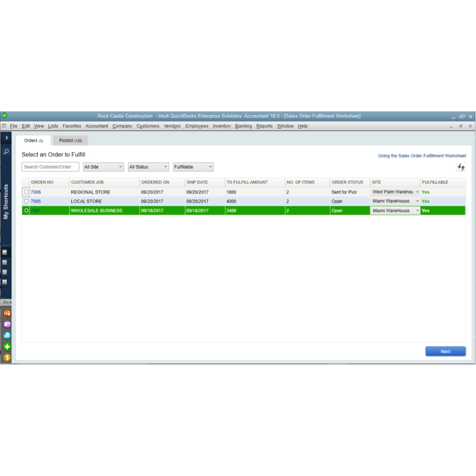Viewport: 476px width, 476px height.
Task: Open the Fulfillable filter dropdown
Action: (x=193, y=167)
